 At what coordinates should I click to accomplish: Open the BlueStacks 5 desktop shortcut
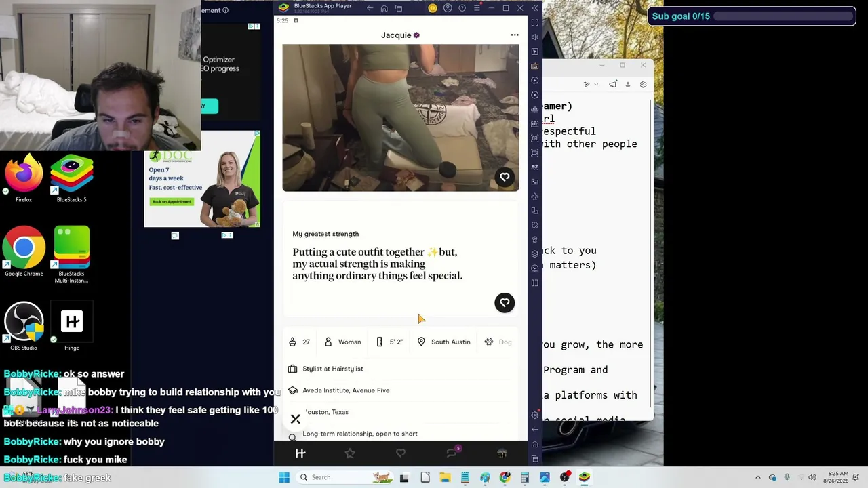pyautogui.click(x=71, y=178)
